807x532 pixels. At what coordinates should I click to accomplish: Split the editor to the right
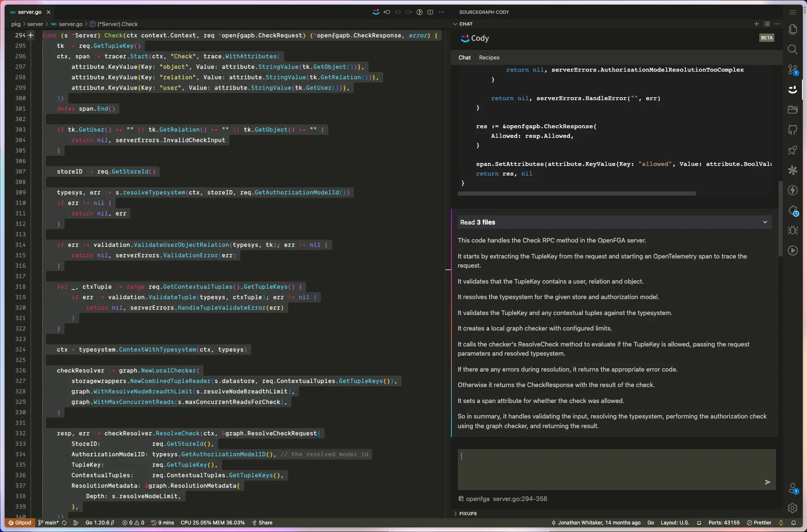pyautogui.click(x=430, y=12)
